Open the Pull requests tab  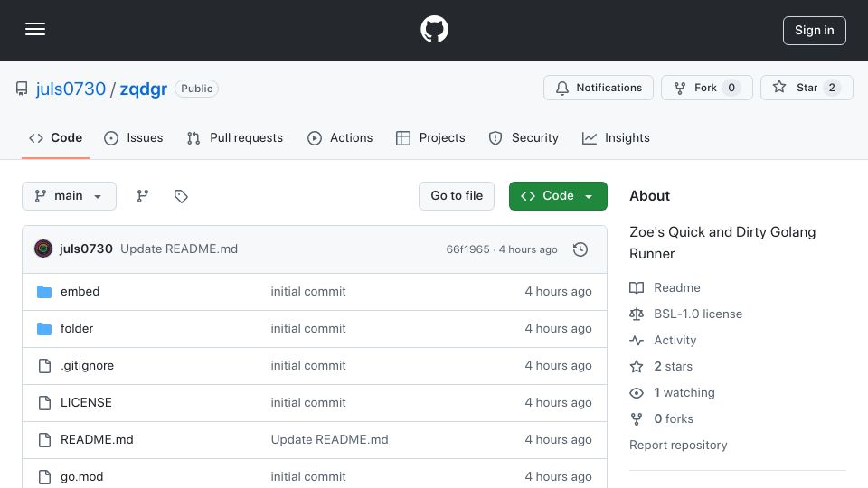pos(235,137)
